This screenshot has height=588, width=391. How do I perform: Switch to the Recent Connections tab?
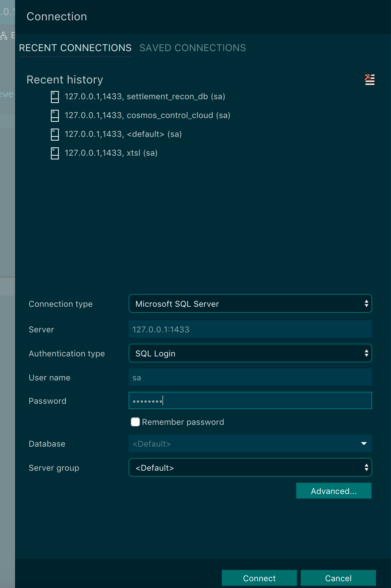coord(75,48)
